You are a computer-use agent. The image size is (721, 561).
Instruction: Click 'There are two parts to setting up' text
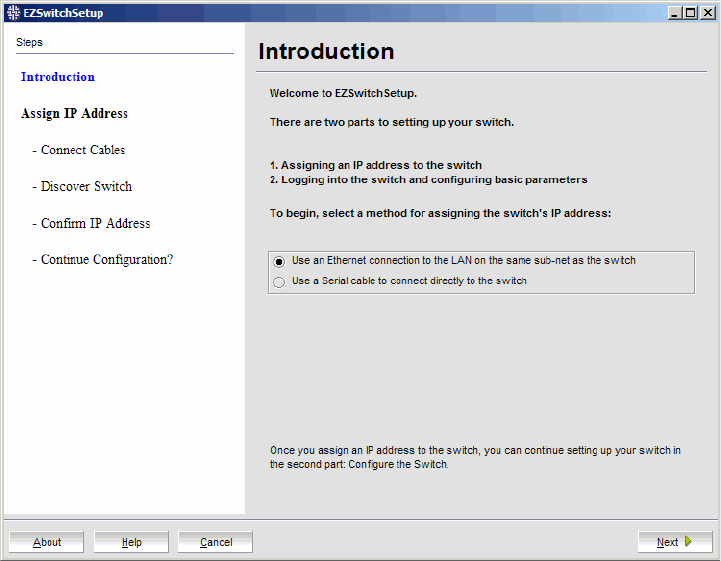pyautogui.click(x=392, y=122)
